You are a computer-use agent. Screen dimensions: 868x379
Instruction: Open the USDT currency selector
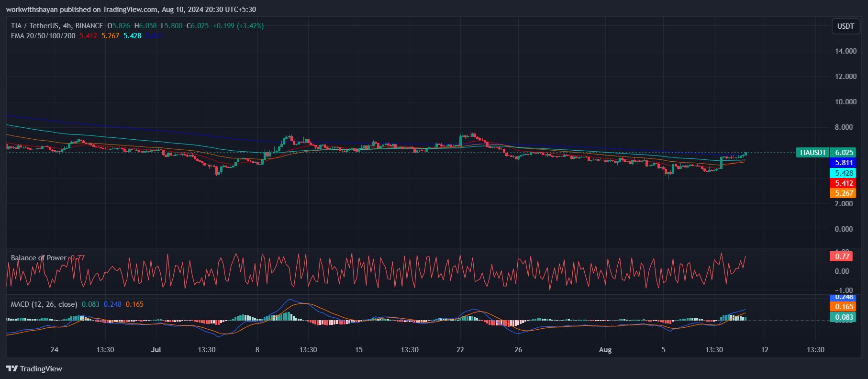tap(845, 26)
